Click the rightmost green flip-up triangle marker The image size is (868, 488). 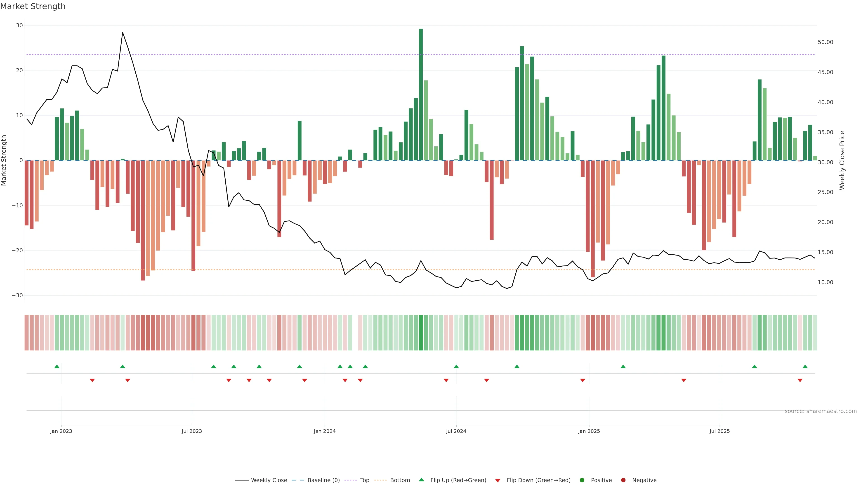tap(805, 366)
